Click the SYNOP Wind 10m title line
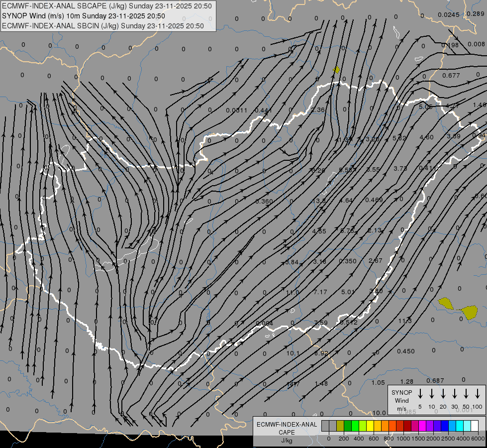Image resolution: width=487 pixels, height=448 pixels. pyautogui.click(x=84, y=16)
